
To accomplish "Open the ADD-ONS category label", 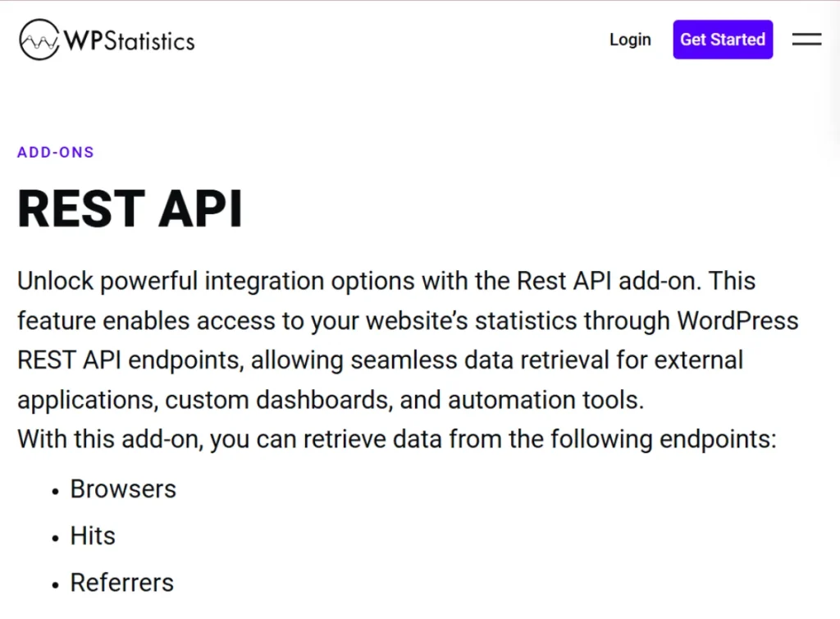I will [x=55, y=152].
